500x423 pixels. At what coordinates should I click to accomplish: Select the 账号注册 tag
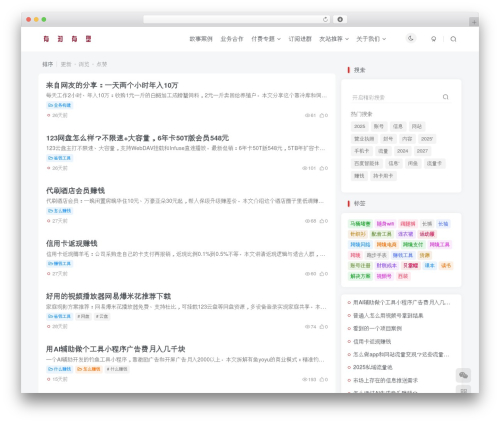click(x=360, y=266)
